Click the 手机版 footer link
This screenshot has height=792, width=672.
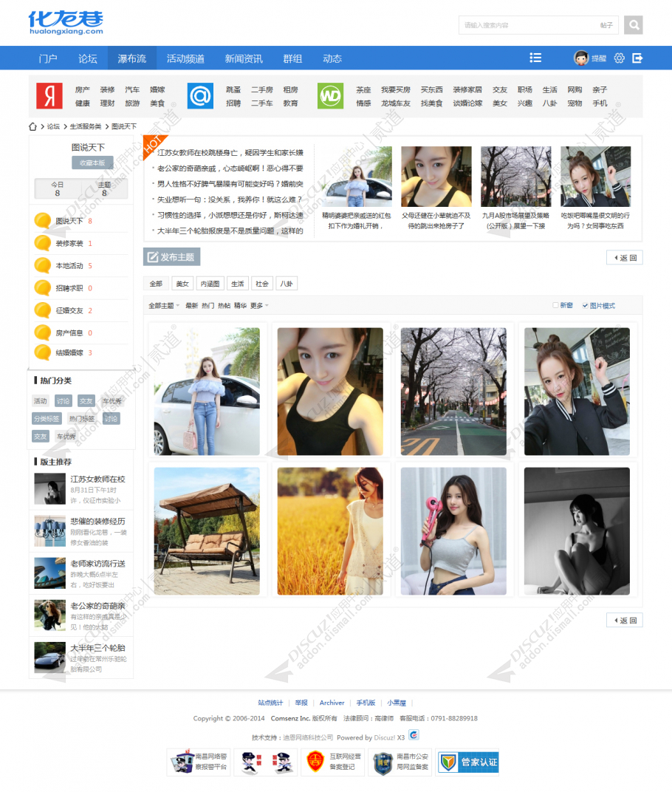pos(366,703)
